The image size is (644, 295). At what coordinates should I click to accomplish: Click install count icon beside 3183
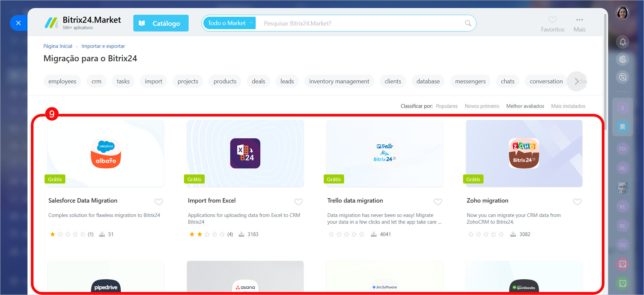[x=241, y=234]
